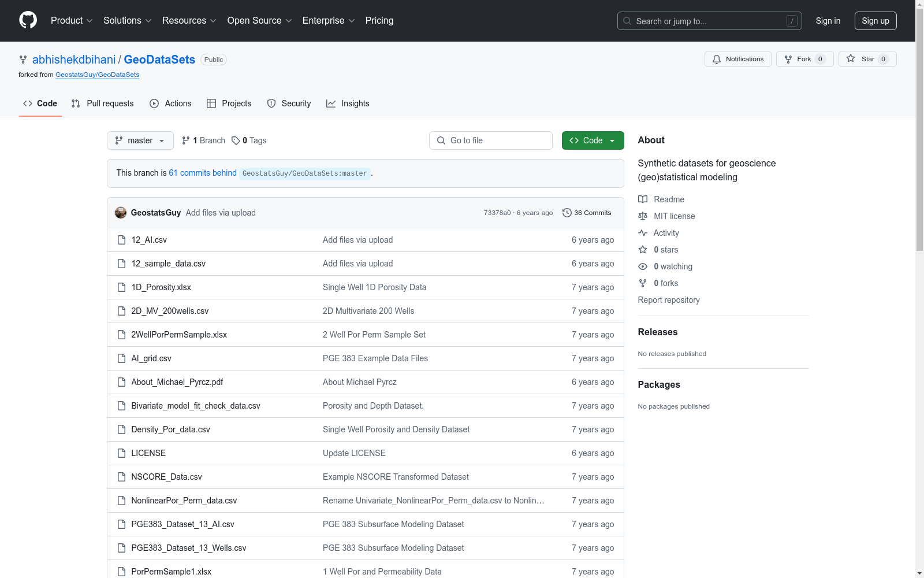The width and height of the screenshot is (924, 578).
Task: View the 1 Branch list
Action: click(x=203, y=140)
